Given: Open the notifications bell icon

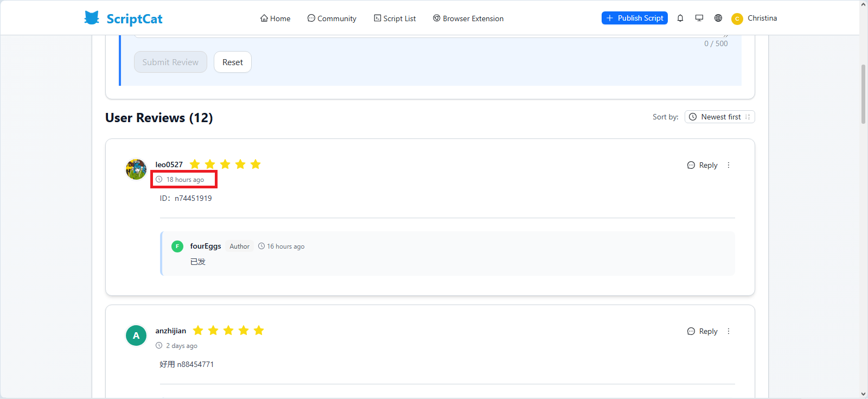Looking at the screenshot, I should [x=680, y=18].
